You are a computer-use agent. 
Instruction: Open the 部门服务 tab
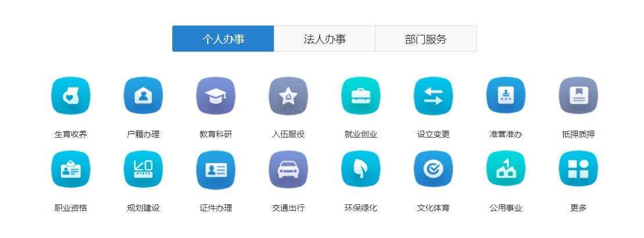pos(426,39)
